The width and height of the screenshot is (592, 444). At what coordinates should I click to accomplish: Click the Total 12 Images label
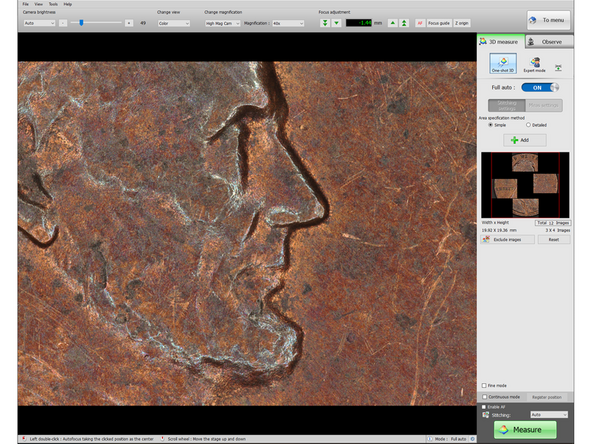coord(553,223)
